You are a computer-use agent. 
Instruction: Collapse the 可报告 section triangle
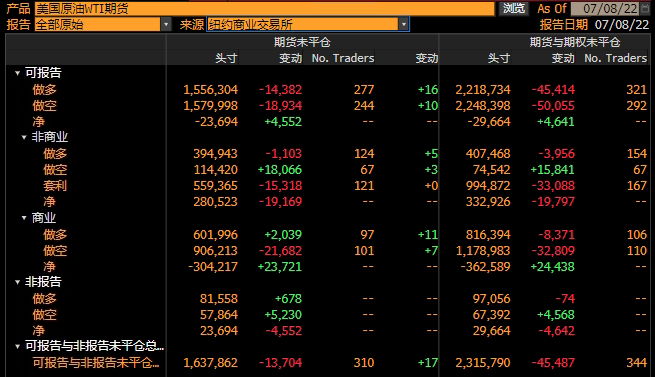17,73
